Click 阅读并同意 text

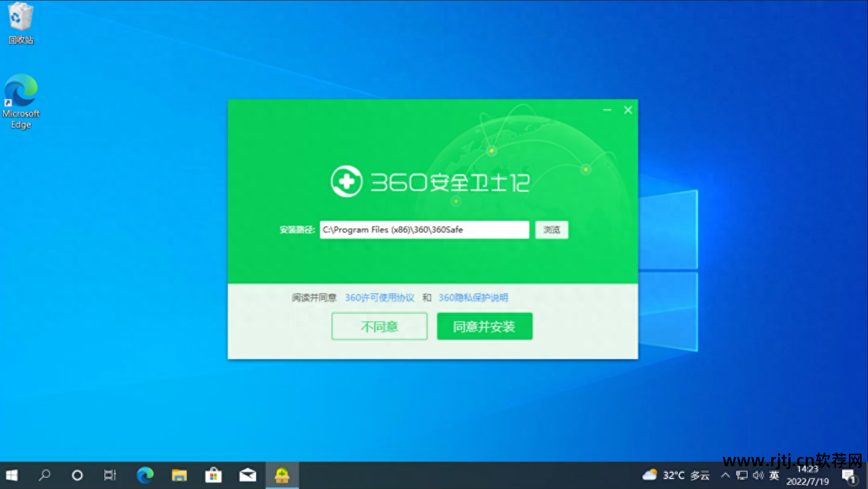[x=315, y=298]
